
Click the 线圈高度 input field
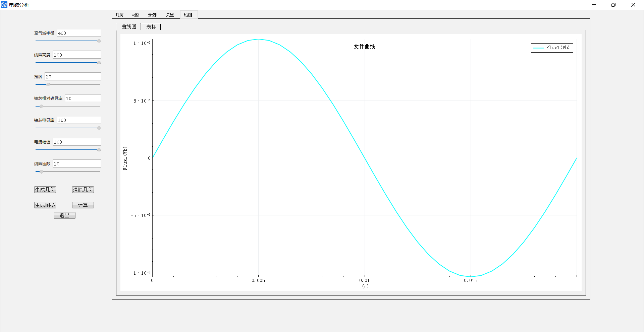click(77, 55)
